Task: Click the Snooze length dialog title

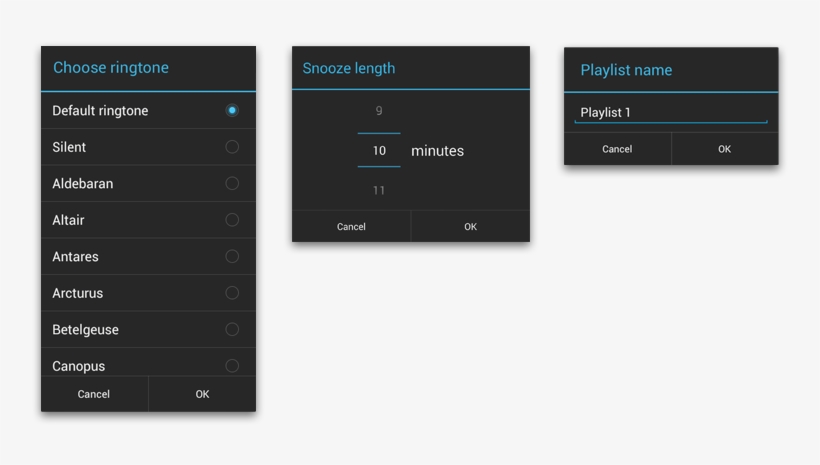Action: point(349,69)
